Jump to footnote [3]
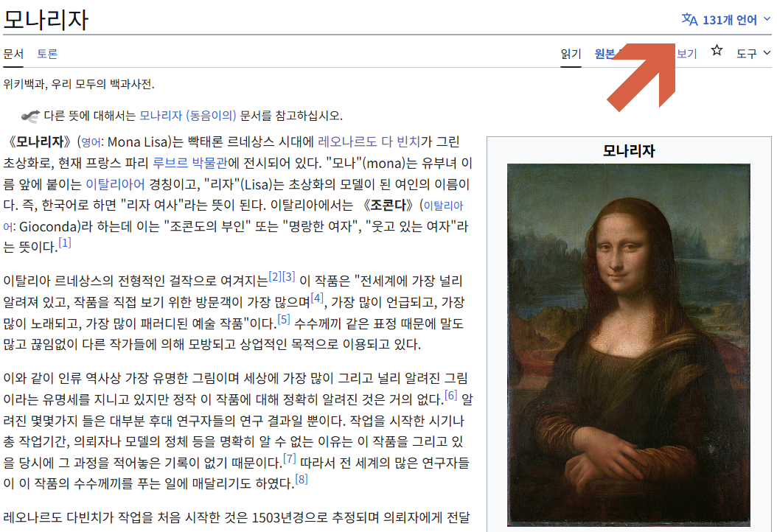The width and height of the screenshot is (777, 532). 289,276
